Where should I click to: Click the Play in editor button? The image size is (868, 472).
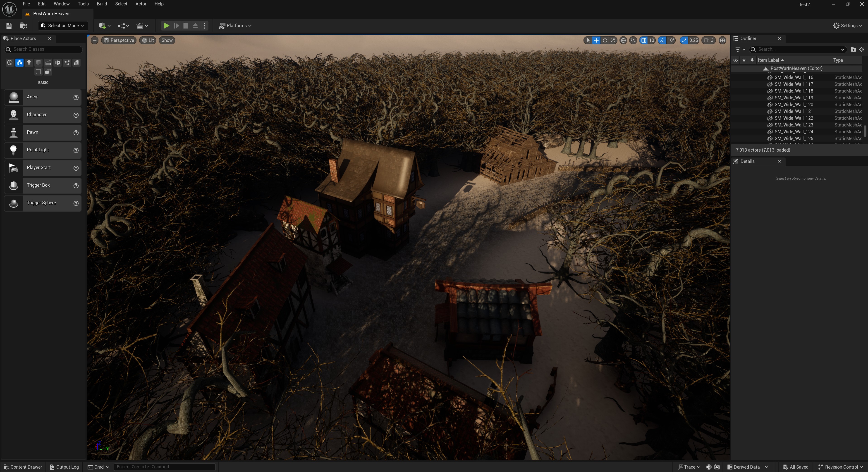point(166,26)
